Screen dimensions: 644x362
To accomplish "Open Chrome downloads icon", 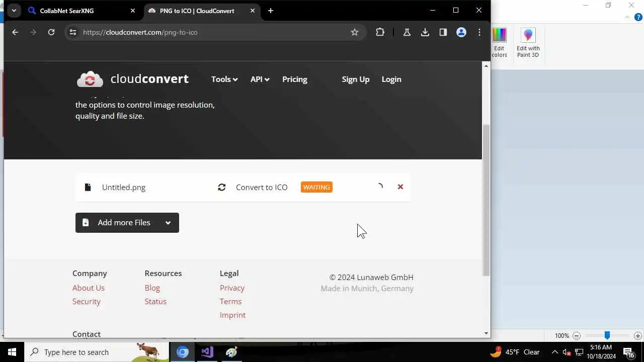I will [425, 32].
